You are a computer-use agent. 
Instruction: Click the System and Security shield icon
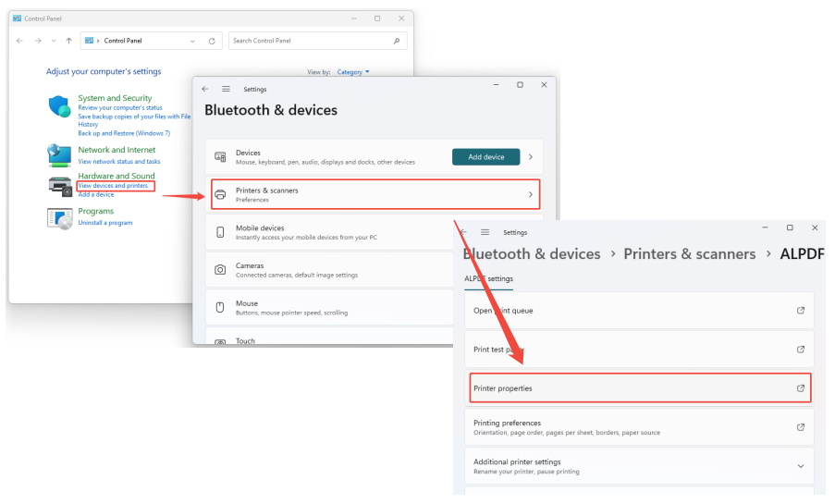(59, 106)
